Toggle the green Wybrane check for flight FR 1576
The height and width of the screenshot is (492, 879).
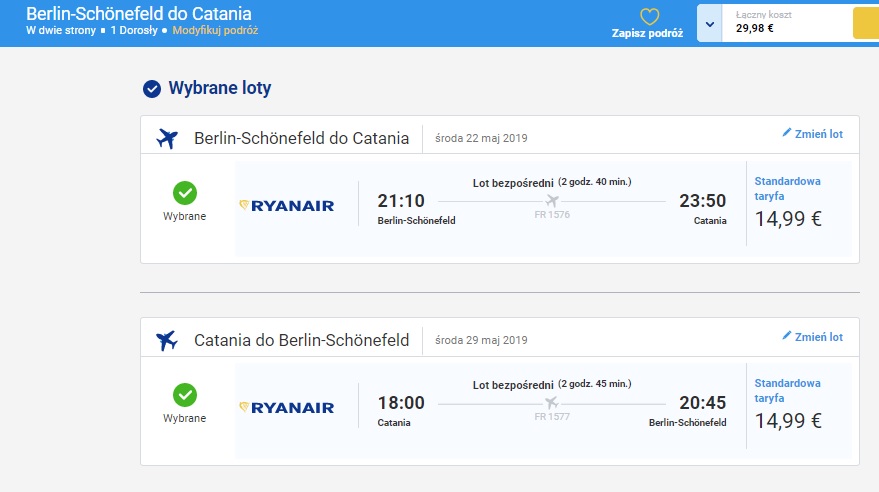point(185,193)
